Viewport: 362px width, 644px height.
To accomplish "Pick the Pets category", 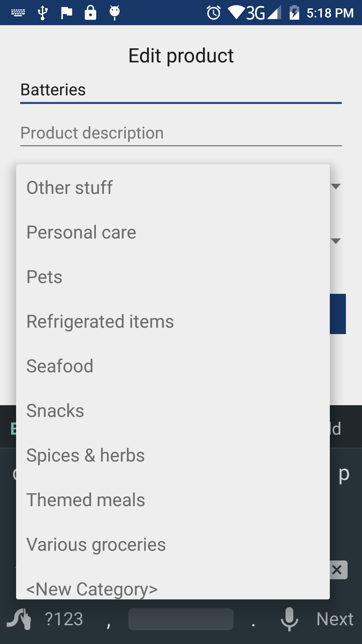I will 45,277.
